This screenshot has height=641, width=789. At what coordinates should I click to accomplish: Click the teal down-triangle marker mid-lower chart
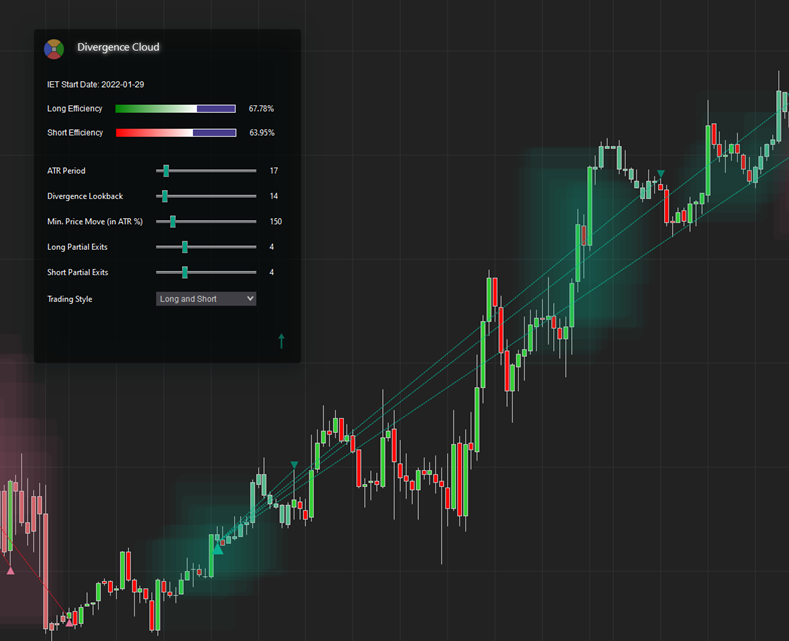click(294, 465)
